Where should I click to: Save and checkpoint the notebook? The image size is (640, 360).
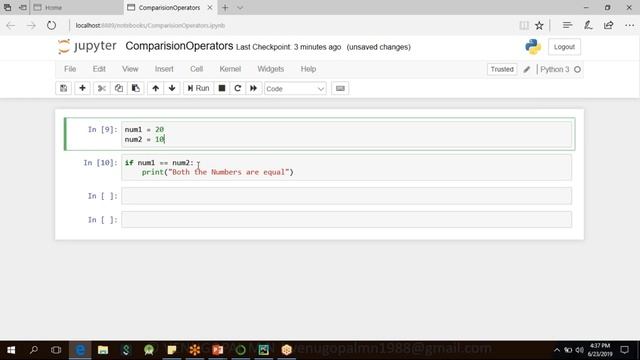64,88
